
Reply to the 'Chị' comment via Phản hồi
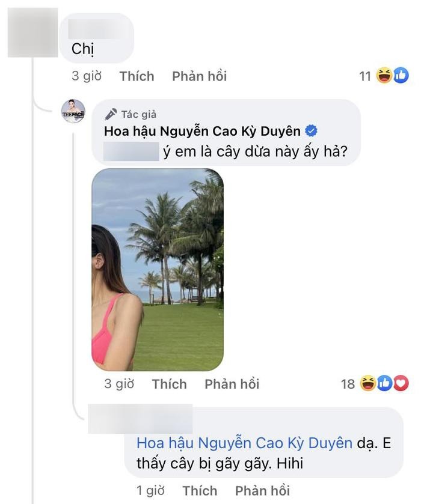coord(199,76)
